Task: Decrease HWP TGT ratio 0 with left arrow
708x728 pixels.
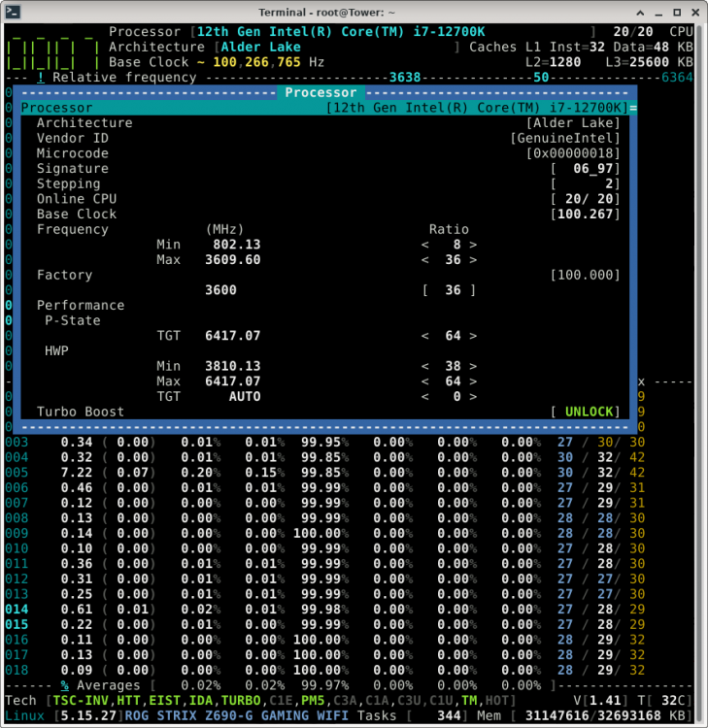Action: pyautogui.click(x=424, y=396)
